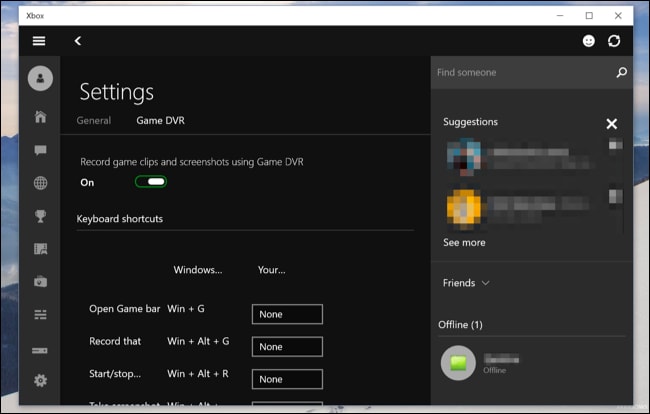The height and width of the screenshot is (414, 650).
Task: Select the Game DVR tab
Action: [x=160, y=121]
